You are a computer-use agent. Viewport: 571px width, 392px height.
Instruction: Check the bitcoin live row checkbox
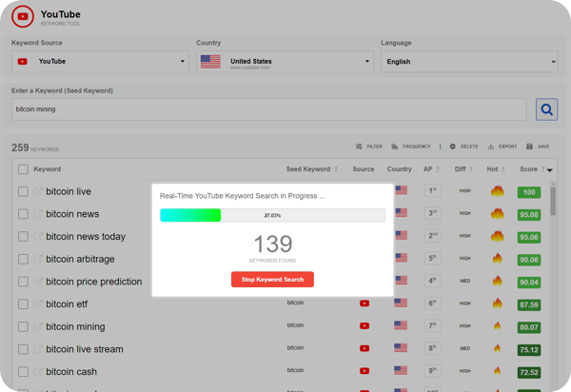(x=23, y=191)
